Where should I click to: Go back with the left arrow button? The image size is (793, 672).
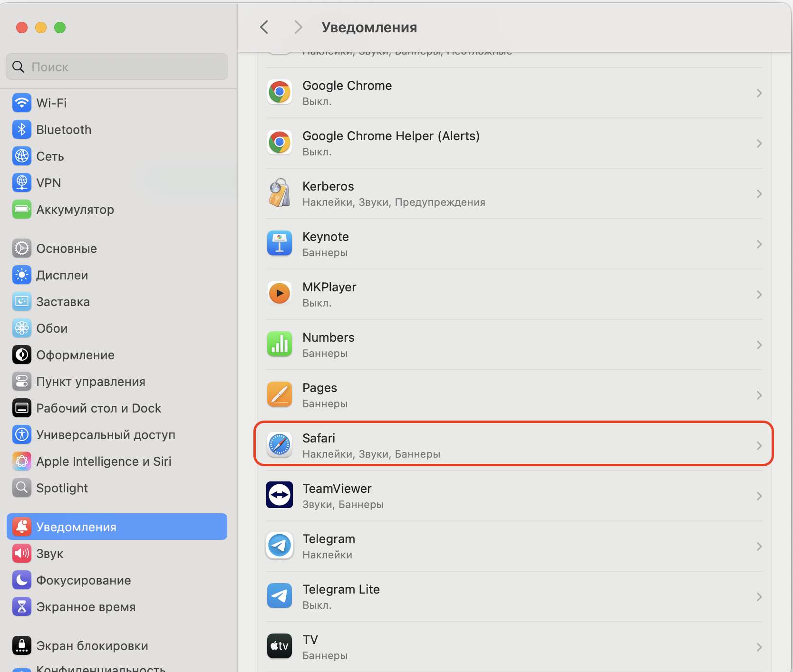(x=264, y=28)
